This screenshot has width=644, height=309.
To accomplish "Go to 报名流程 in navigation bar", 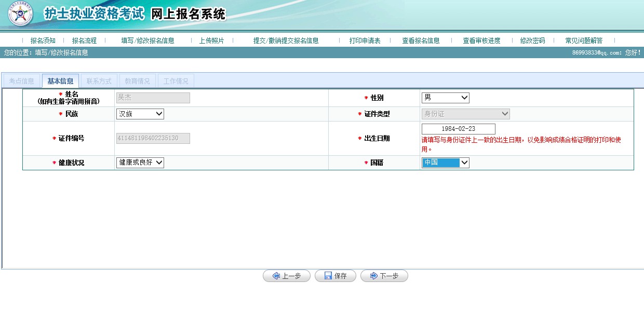I will point(84,41).
